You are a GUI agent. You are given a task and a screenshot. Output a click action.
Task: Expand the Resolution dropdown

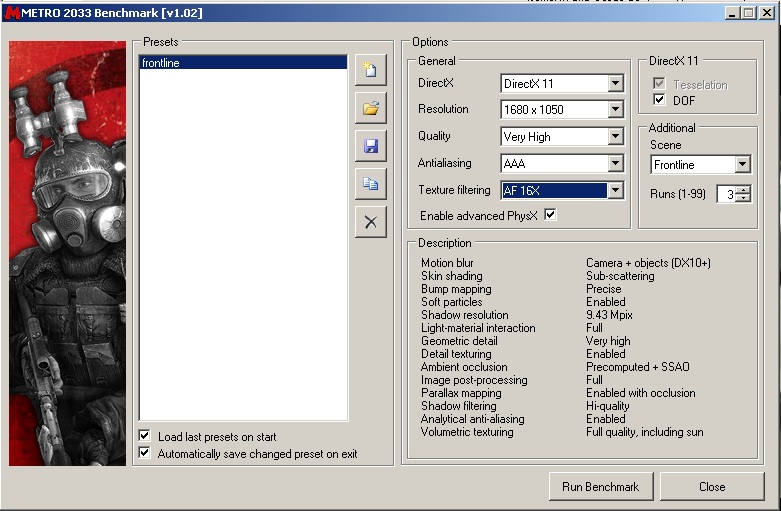pyautogui.click(x=615, y=110)
